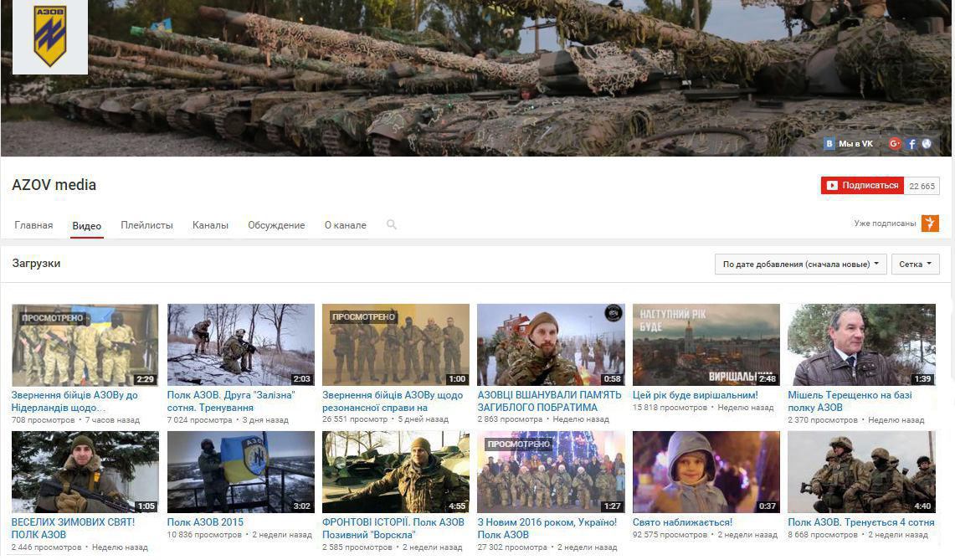
Task: Switch to the Главная tab
Action: coord(33,225)
